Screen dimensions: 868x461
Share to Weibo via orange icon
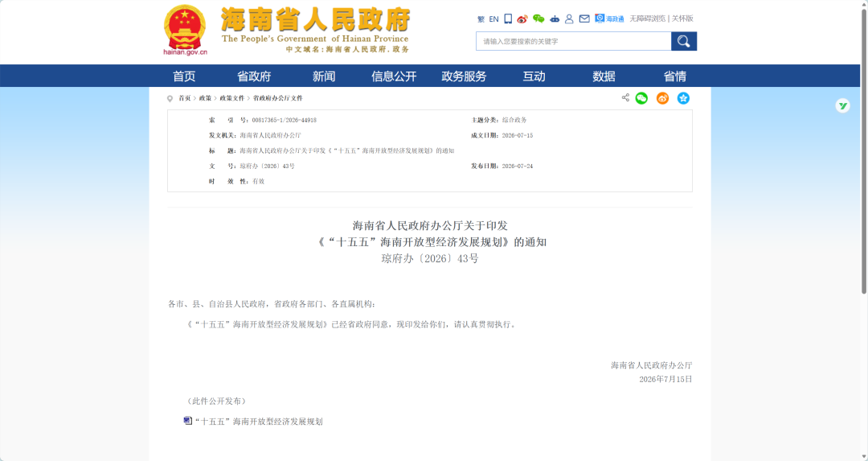[662, 98]
